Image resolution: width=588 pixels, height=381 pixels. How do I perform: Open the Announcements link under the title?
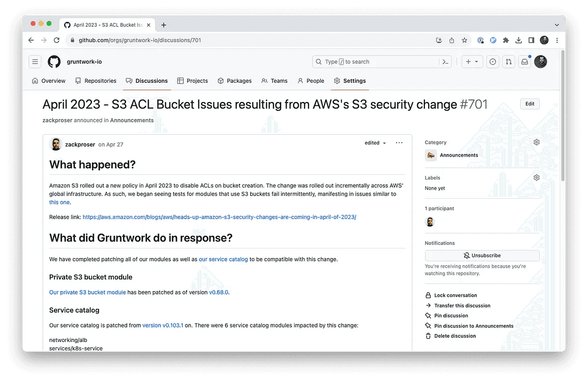(x=131, y=120)
